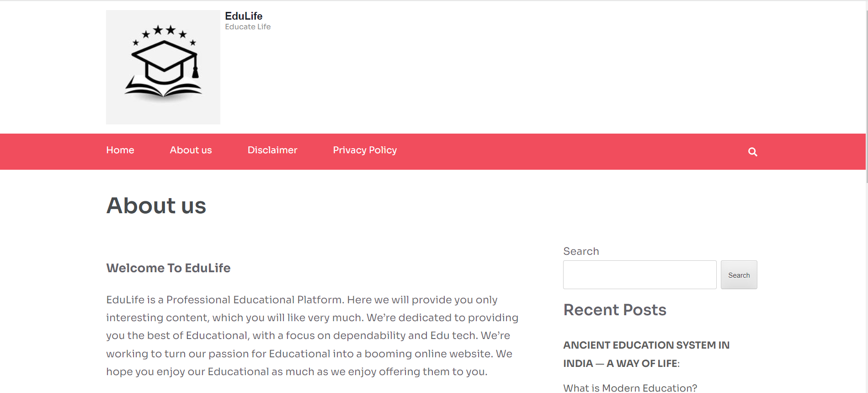Click the Search label above the search box
The height and width of the screenshot is (393, 868).
coord(581,251)
